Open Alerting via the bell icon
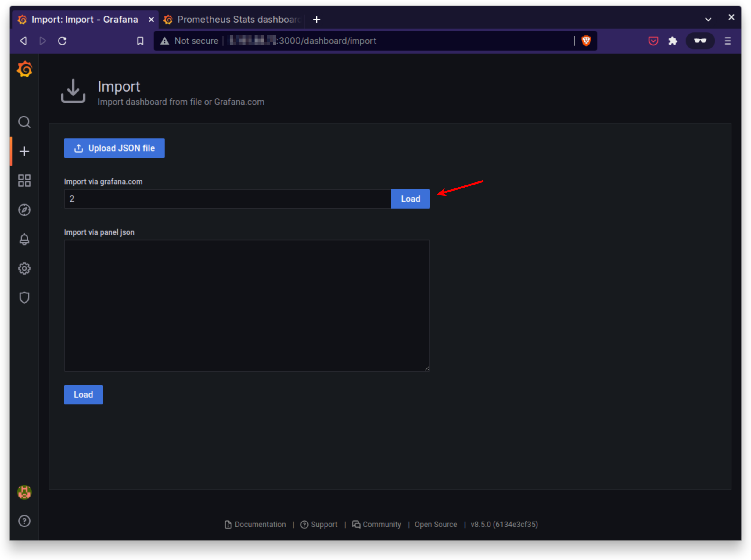751x560 pixels. pyautogui.click(x=24, y=239)
